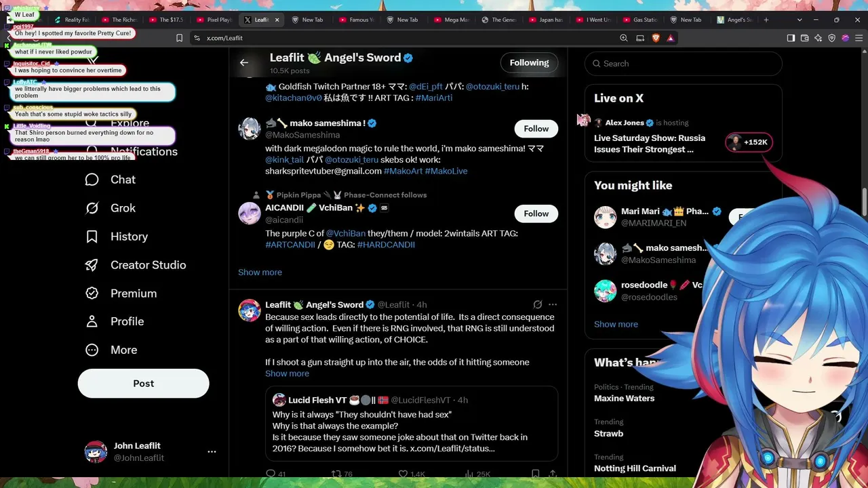Open the #MakoLive hashtag link
This screenshot has width=868, height=488.
(x=446, y=171)
